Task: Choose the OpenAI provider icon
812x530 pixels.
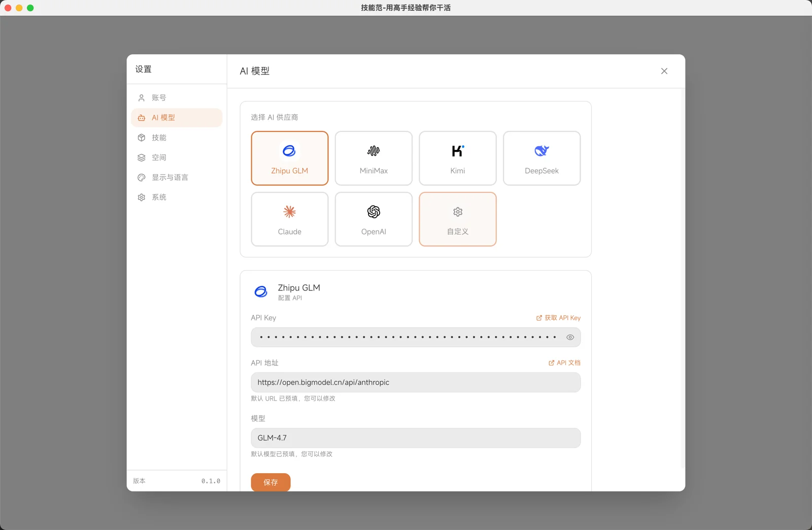Action: [374, 212]
